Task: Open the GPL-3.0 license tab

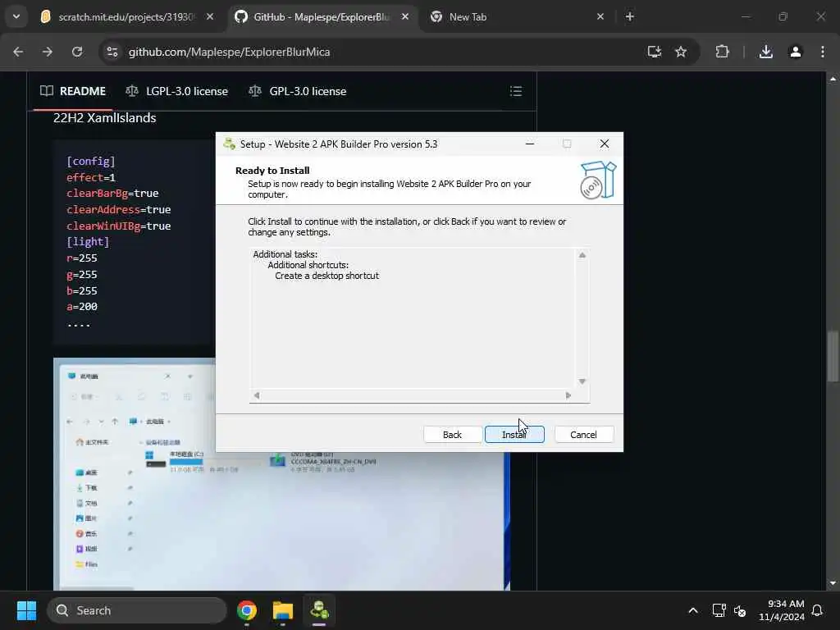Action: [x=298, y=91]
